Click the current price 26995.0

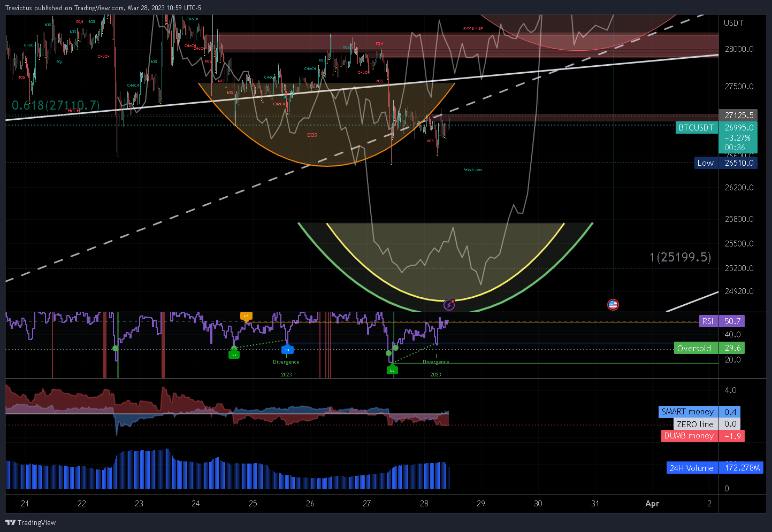(738, 128)
